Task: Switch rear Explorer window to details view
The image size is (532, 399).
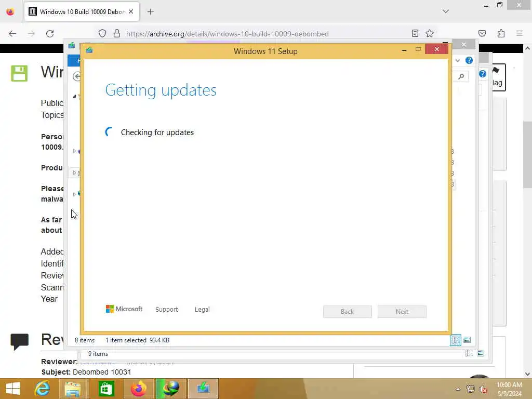Action: [x=469, y=353]
